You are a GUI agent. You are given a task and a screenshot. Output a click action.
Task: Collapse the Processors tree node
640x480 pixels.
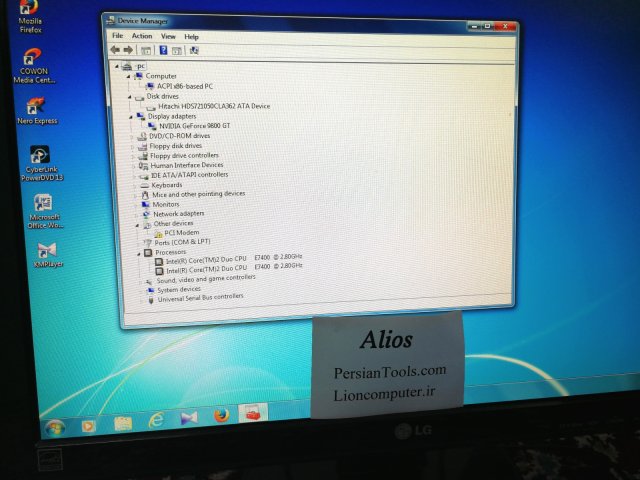point(137,252)
